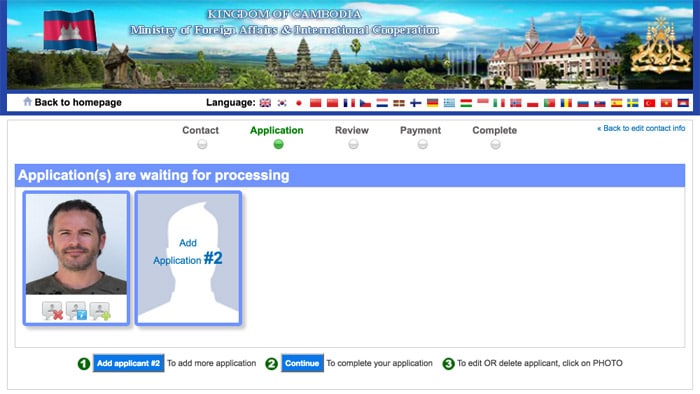700x394 pixels.
Task: Click 'To add more application' text
Action: pos(212,363)
